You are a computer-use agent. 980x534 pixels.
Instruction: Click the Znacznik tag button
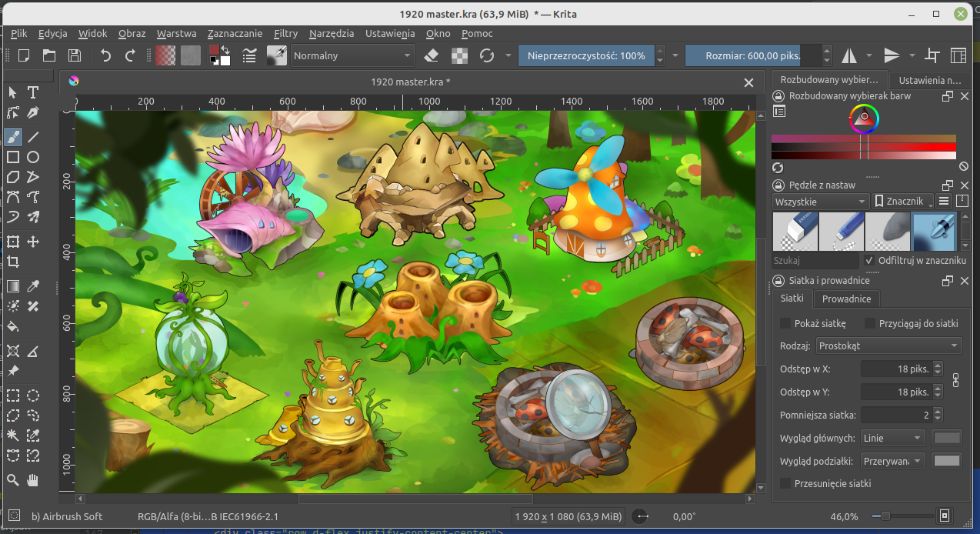pyautogui.click(x=903, y=202)
